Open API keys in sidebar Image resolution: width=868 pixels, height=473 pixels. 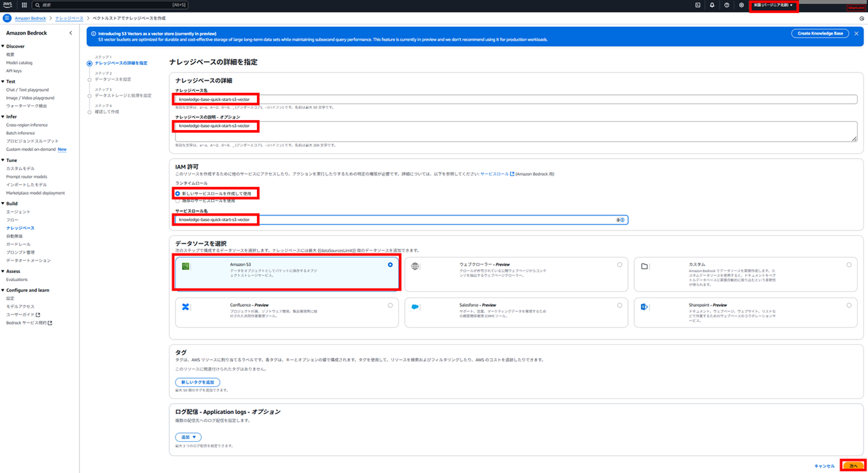point(14,70)
